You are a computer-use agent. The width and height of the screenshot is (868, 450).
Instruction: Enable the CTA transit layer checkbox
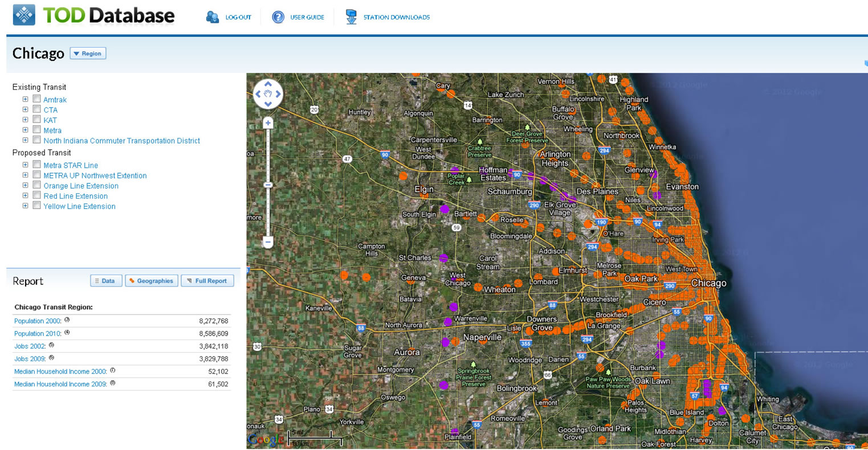(36, 109)
